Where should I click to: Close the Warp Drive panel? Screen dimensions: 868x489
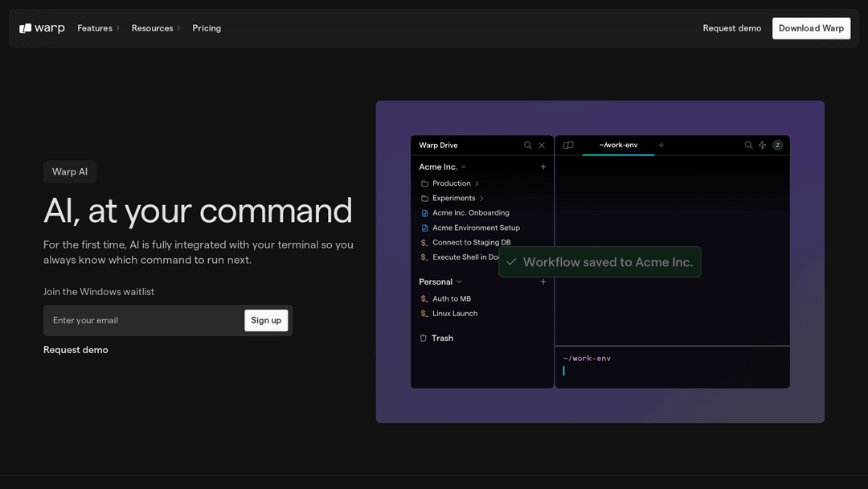[x=542, y=145]
